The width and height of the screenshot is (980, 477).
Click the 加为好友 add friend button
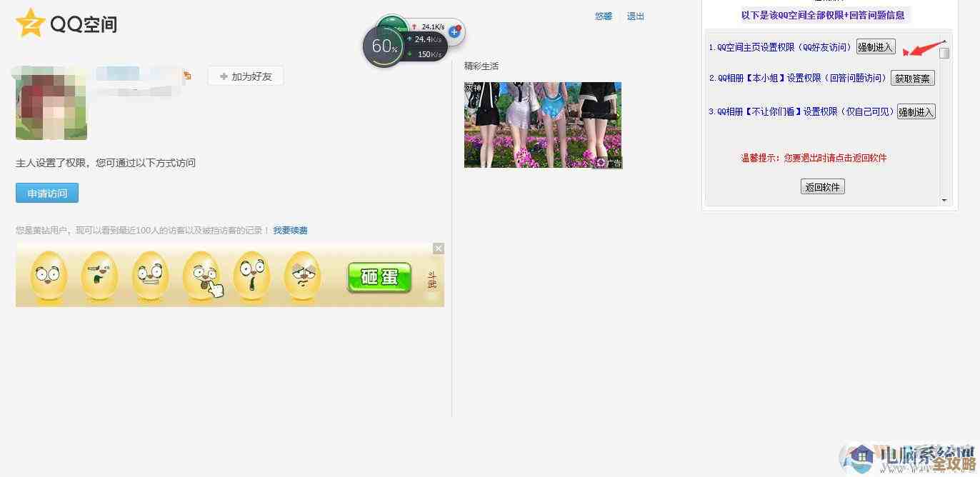245,76
